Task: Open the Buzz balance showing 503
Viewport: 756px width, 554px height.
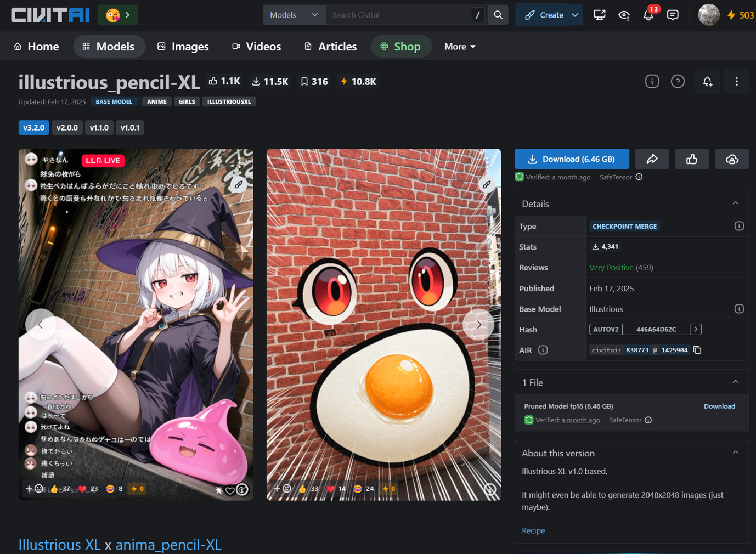Action: [740, 15]
